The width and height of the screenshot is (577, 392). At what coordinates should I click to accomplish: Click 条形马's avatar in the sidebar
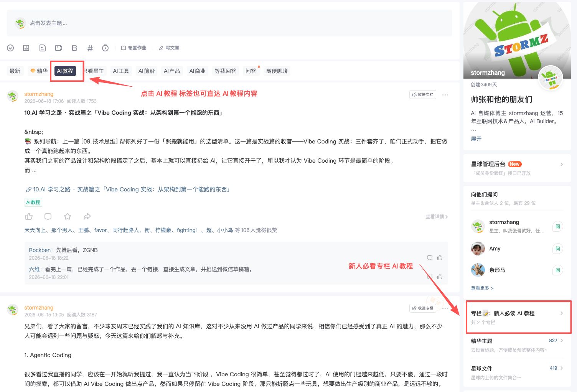pyautogui.click(x=478, y=270)
